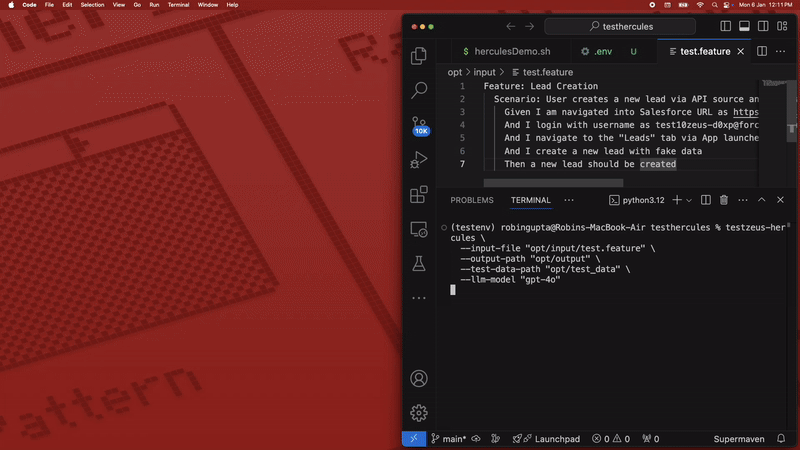Open Source Control view with 10K badge
Screen dimensions: 800x450
pos(419,125)
